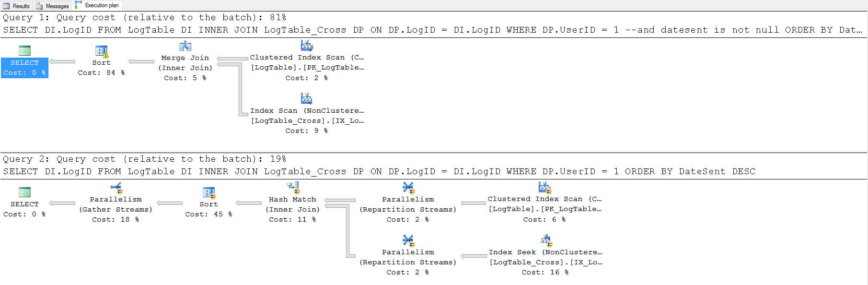Click the Execution plan tab icon
Screen dimensions: 868x285
pyautogui.click(x=78, y=5)
